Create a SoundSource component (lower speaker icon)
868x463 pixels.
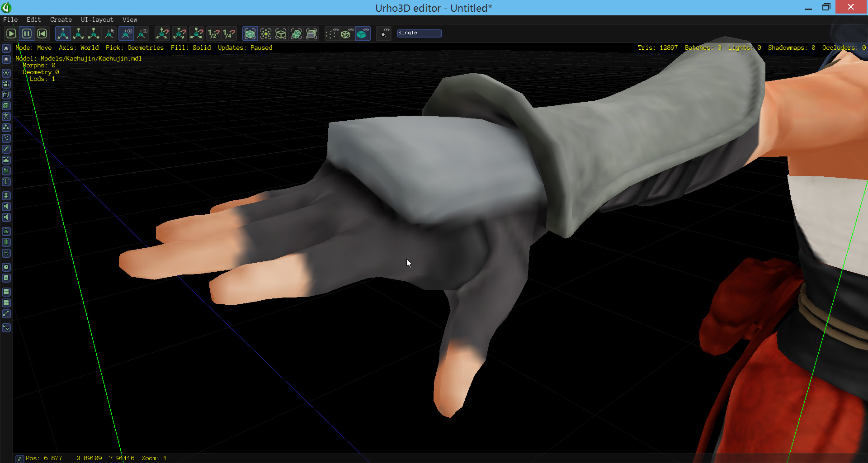tap(6, 217)
